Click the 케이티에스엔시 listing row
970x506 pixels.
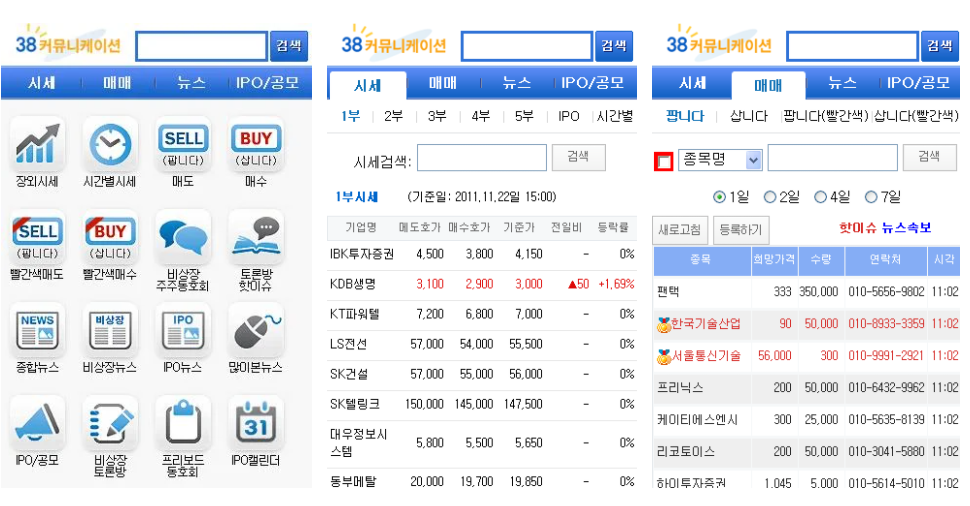coord(807,420)
